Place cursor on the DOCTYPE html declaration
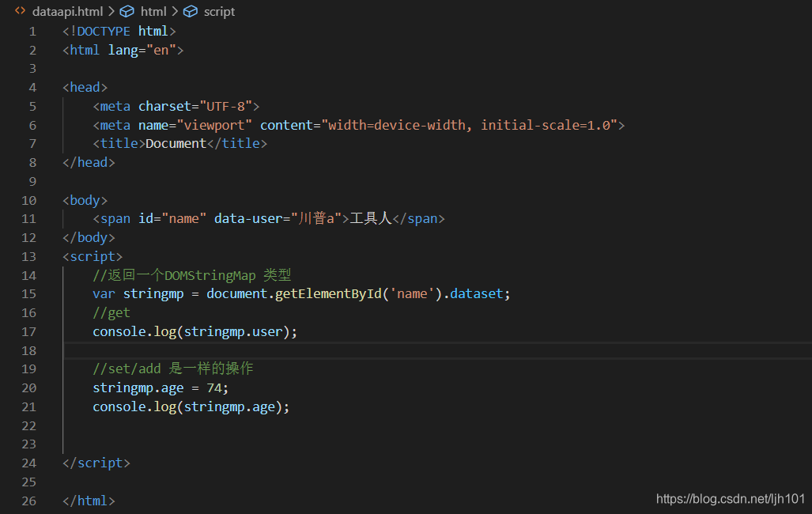The height and width of the screenshot is (514, 812). click(x=119, y=32)
